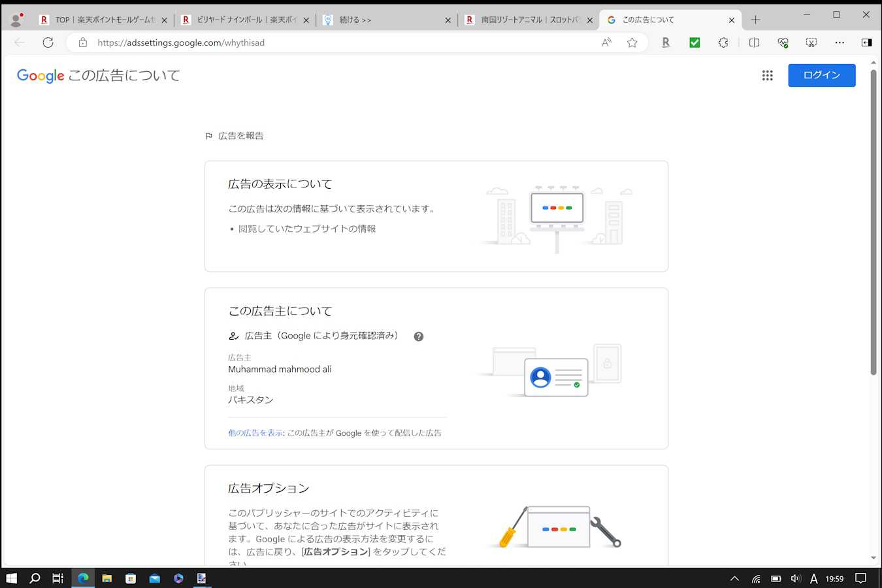Add page to favorites with star icon
The image size is (882, 588).
pyautogui.click(x=632, y=42)
